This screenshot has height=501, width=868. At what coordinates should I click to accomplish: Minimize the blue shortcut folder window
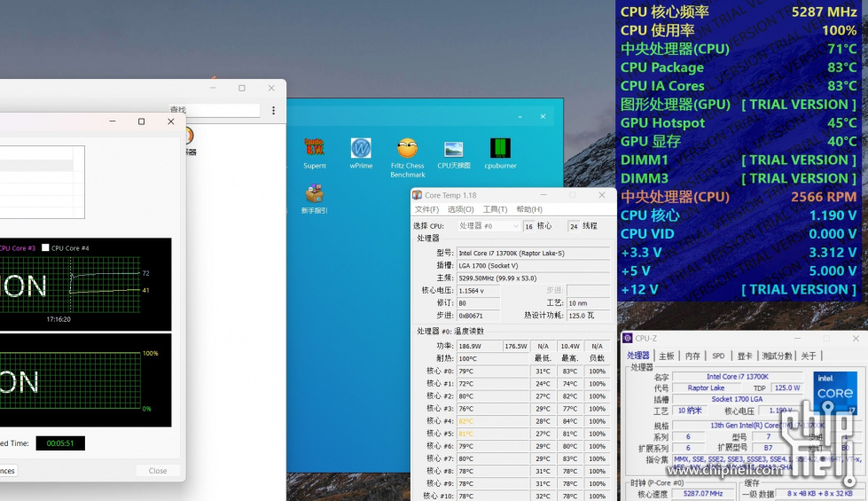520,116
